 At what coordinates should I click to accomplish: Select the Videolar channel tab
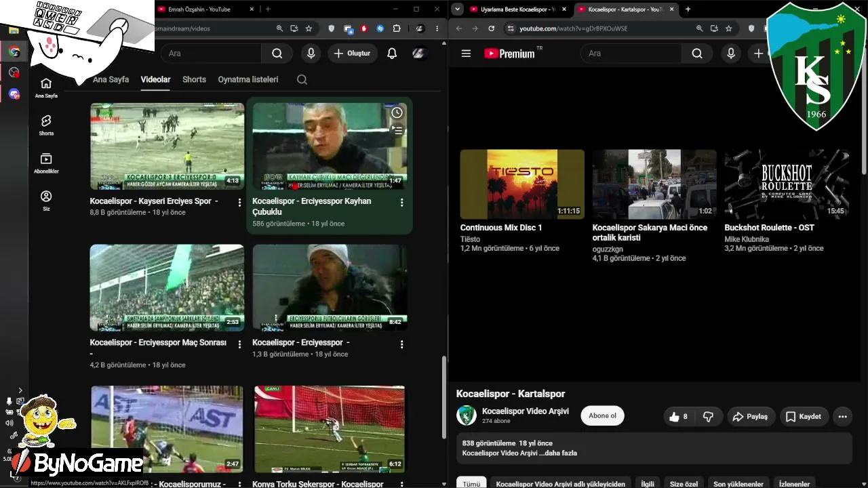pos(155,79)
